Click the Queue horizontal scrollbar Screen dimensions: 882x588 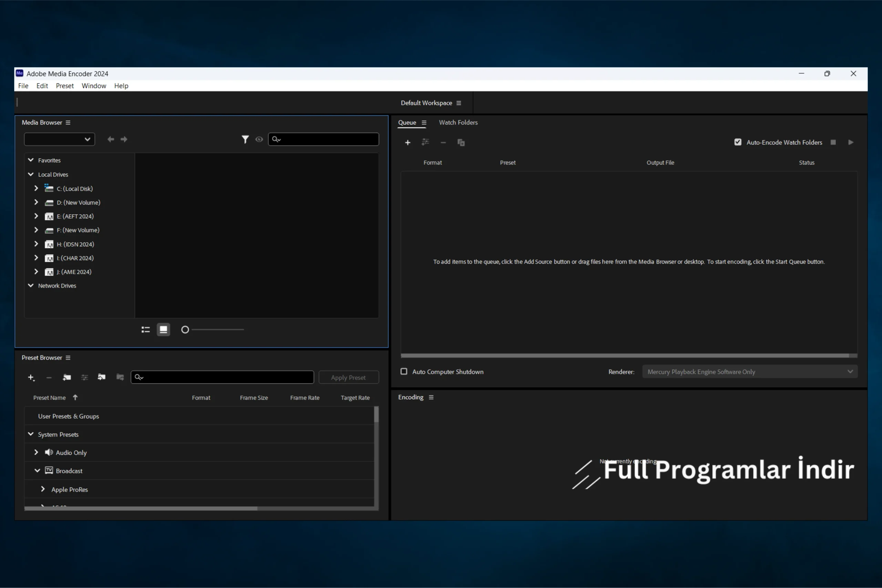click(x=625, y=355)
